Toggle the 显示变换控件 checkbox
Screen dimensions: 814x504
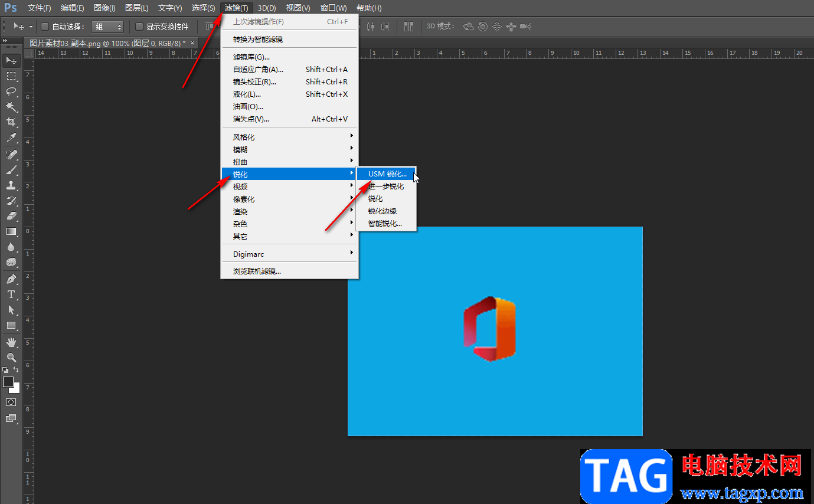tap(139, 27)
